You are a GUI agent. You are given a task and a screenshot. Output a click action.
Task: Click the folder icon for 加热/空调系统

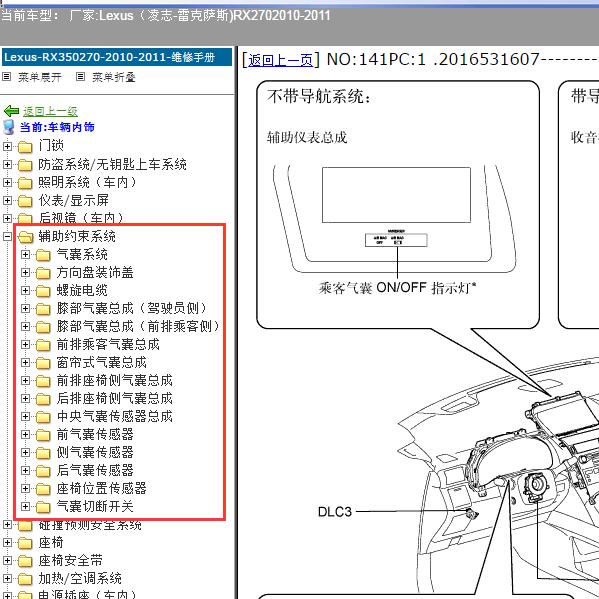click(x=25, y=579)
